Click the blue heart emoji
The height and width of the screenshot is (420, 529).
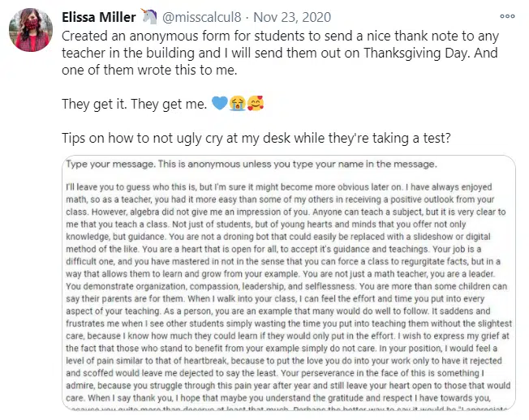coord(220,103)
